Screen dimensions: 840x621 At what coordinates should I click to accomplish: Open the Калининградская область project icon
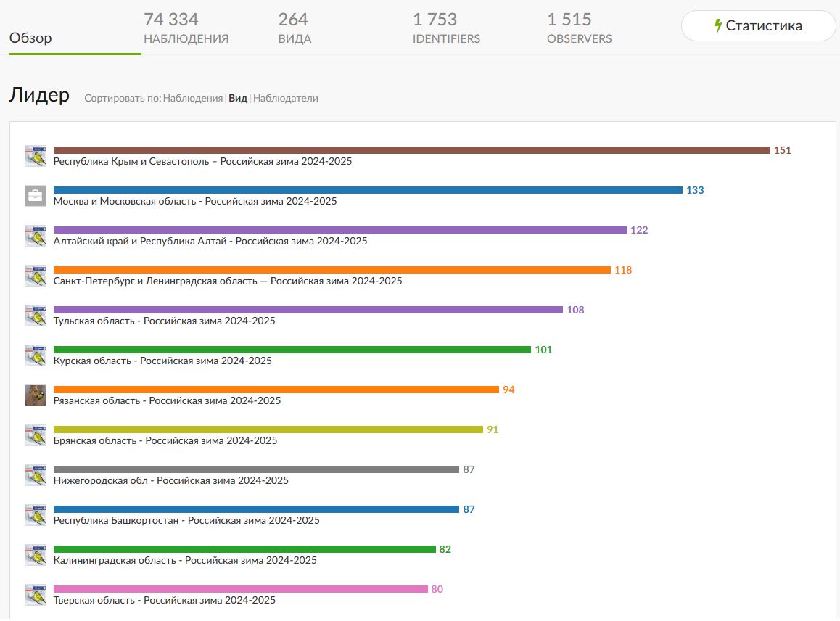36,555
